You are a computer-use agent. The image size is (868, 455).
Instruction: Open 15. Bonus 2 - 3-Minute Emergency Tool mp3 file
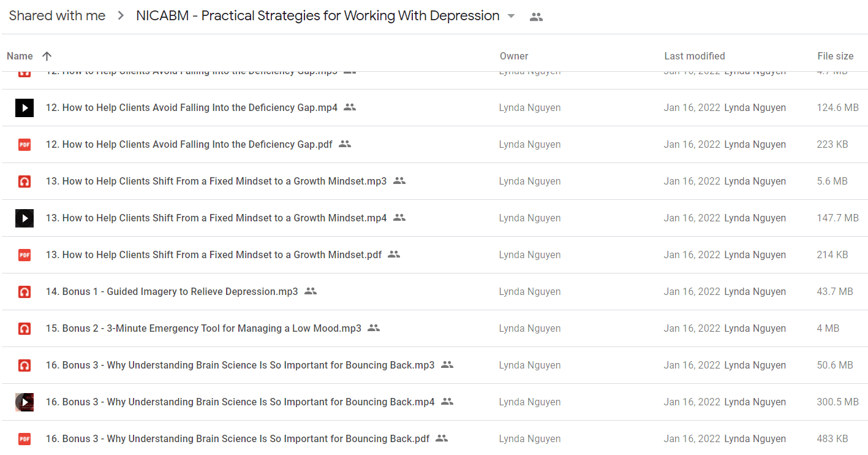point(203,328)
